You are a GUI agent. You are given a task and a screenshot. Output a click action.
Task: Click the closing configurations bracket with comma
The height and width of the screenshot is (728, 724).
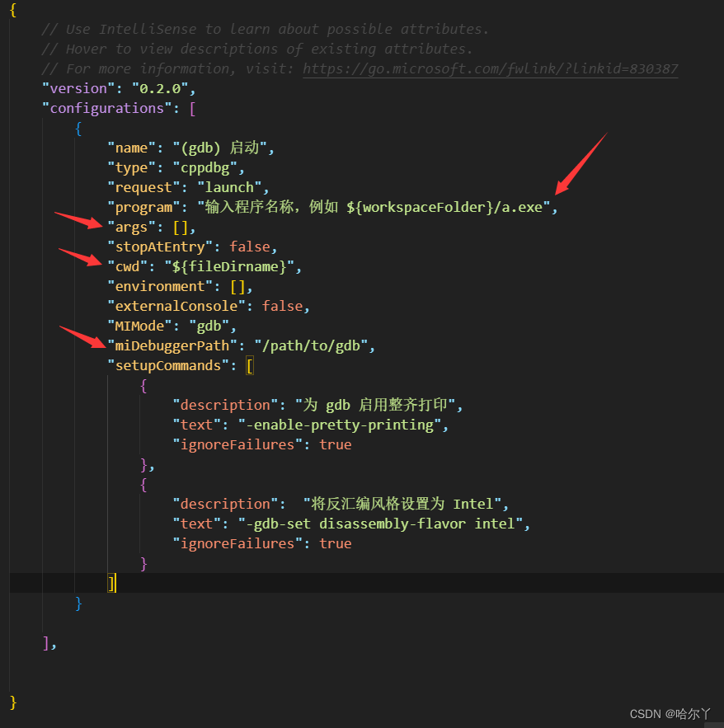coord(49,644)
